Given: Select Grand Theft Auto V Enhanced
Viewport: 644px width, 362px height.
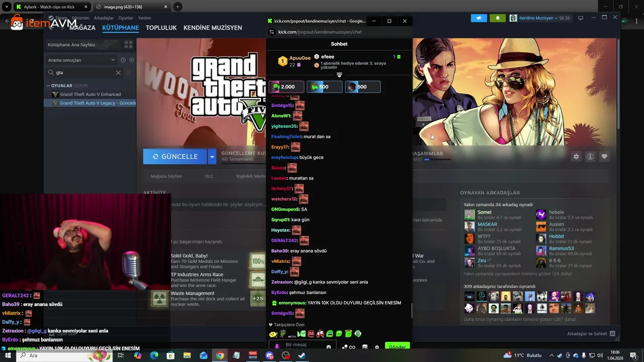Looking at the screenshot, I should [x=90, y=94].
